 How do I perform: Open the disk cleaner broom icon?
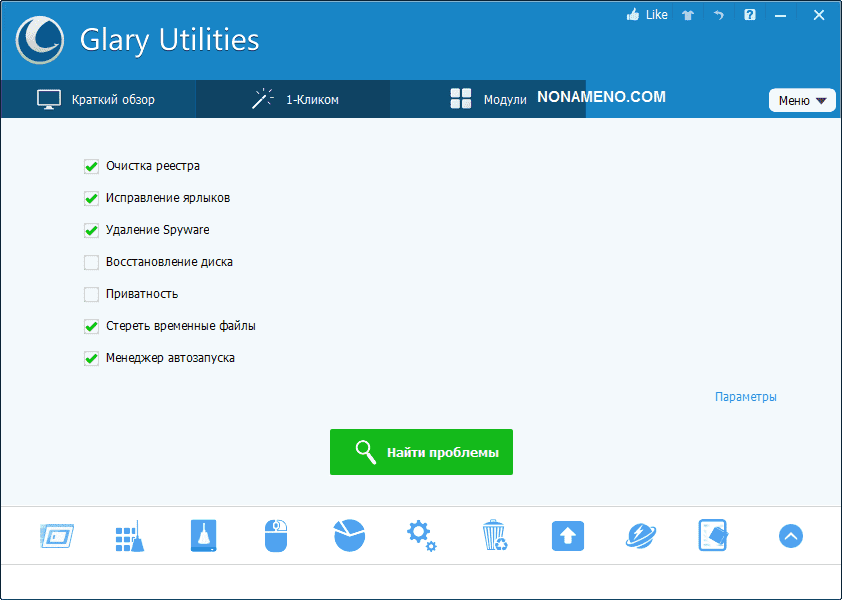[x=130, y=536]
